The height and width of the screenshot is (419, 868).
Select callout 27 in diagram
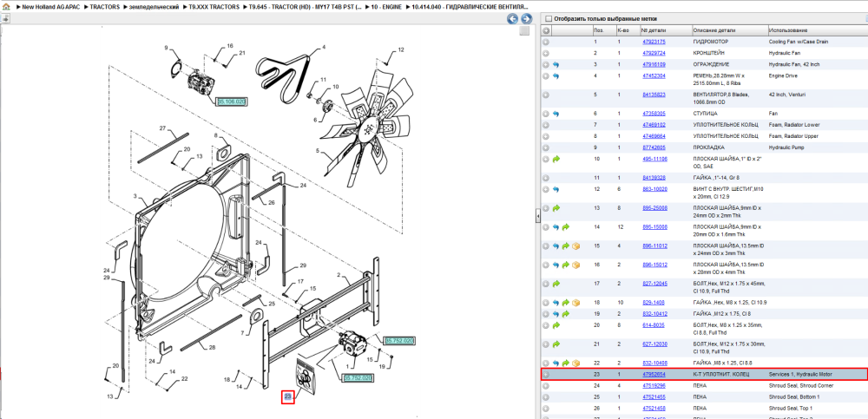[163, 128]
